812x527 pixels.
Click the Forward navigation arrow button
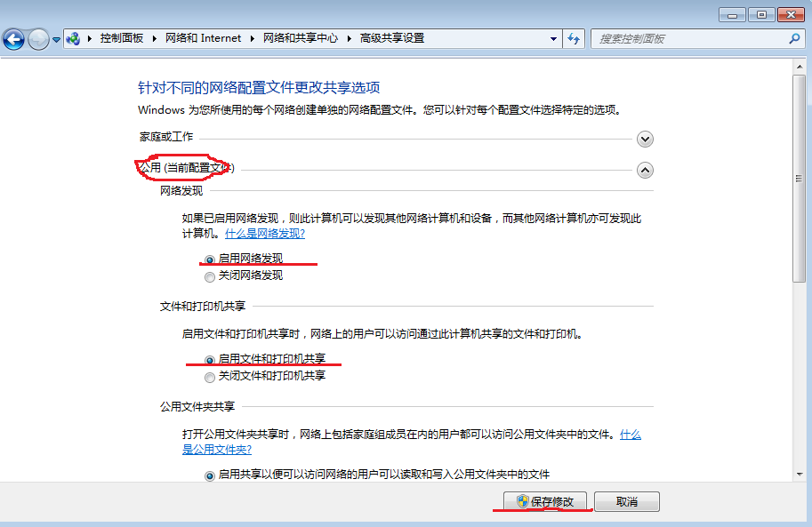38,39
